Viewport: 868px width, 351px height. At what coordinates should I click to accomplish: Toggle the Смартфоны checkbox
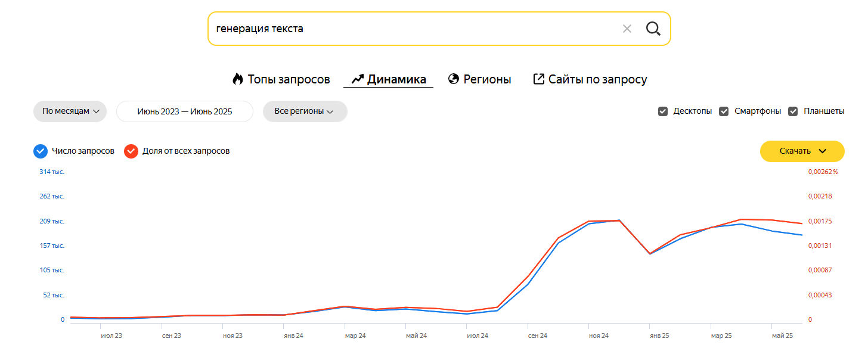click(724, 111)
